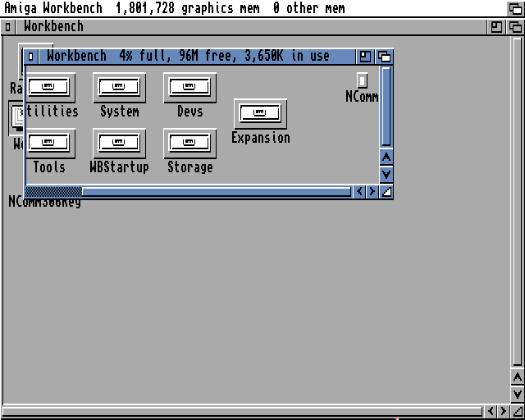Click main window scroll left arrow
Image resolution: width=525 pixels, height=420 pixels.
pyautogui.click(x=491, y=411)
